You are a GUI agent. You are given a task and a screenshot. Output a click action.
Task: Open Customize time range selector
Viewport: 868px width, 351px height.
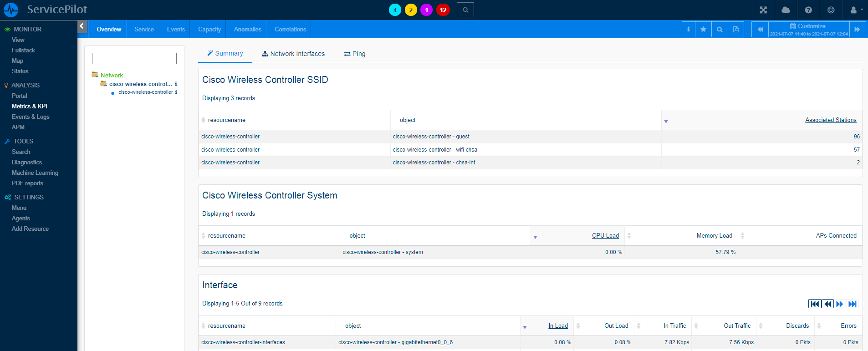tap(809, 30)
